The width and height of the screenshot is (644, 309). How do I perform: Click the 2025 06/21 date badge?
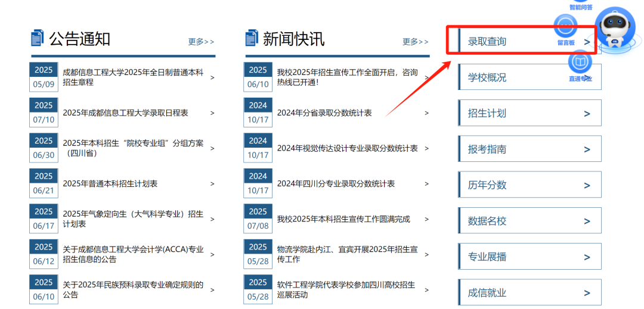[x=44, y=183]
